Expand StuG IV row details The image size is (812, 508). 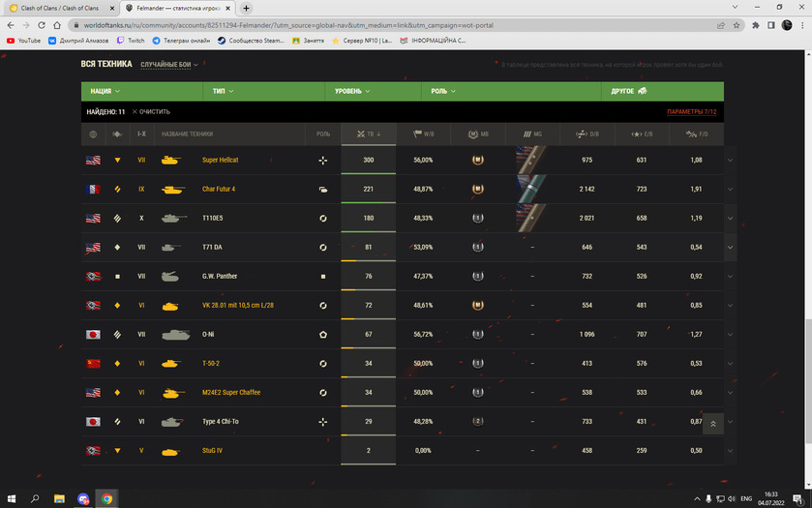pos(730,451)
